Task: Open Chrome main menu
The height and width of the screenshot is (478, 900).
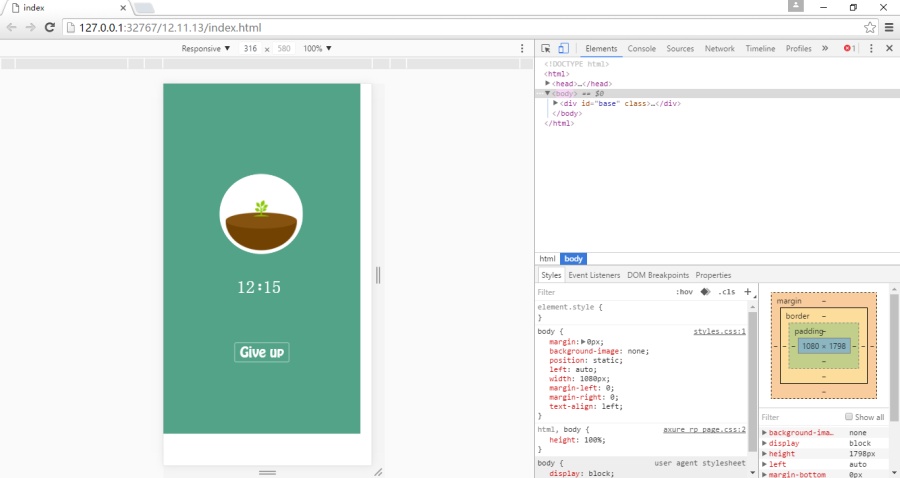Action: coord(889,27)
